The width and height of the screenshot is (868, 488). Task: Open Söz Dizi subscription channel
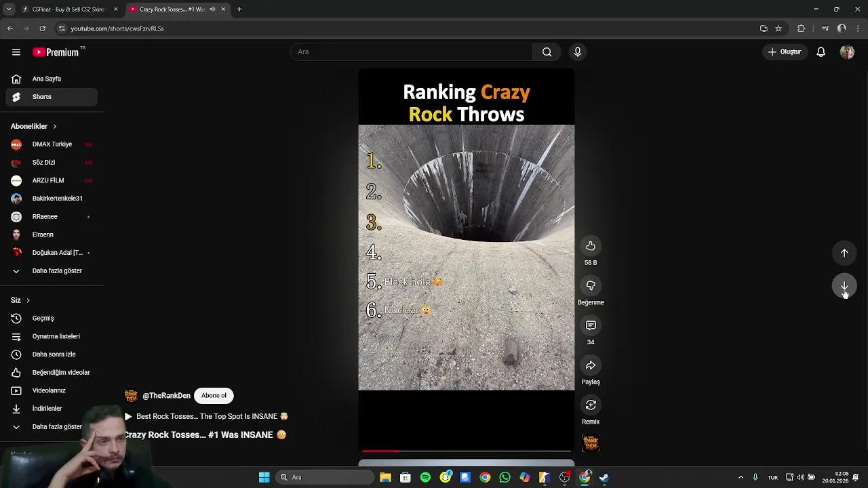(52, 163)
